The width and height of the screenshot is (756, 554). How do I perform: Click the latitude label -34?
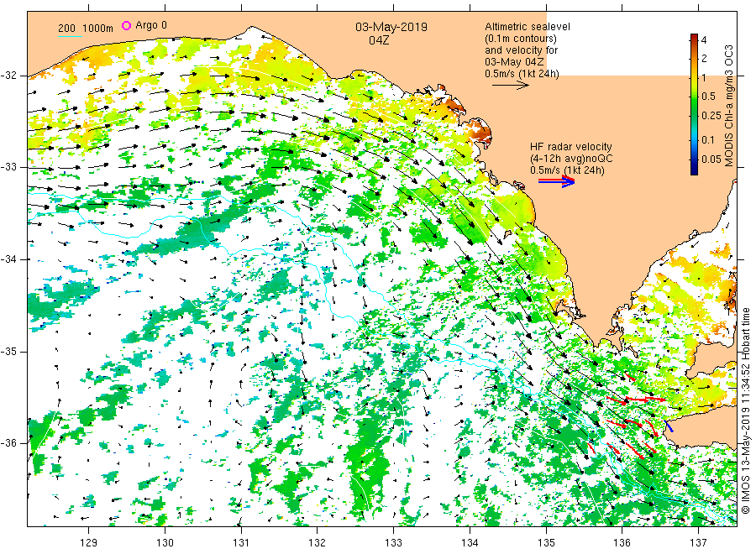coord(9,259)
